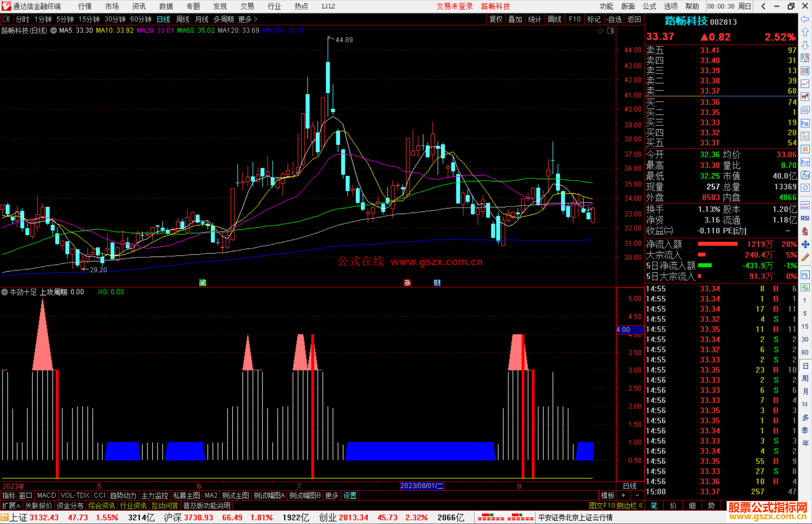Toggle the diamond marker icon above chart

[600, 30]
